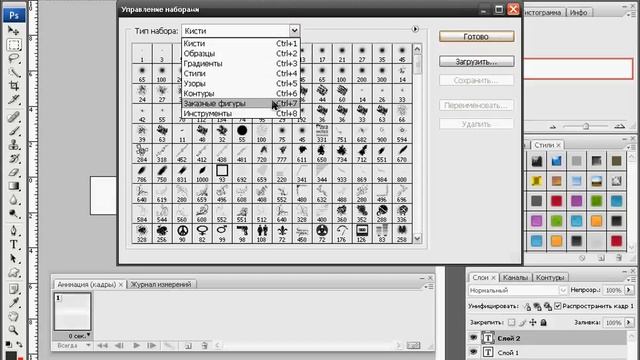Viewport: 640px width, 360px height.
Task: Select the Eraser tool
Action: (13, 172)
